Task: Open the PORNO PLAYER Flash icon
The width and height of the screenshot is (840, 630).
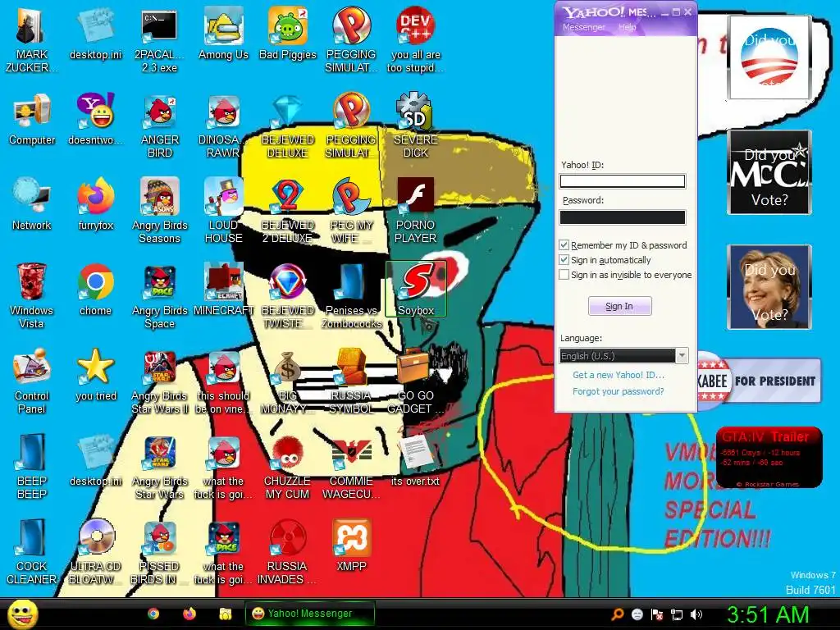Action: click(416, 211)
